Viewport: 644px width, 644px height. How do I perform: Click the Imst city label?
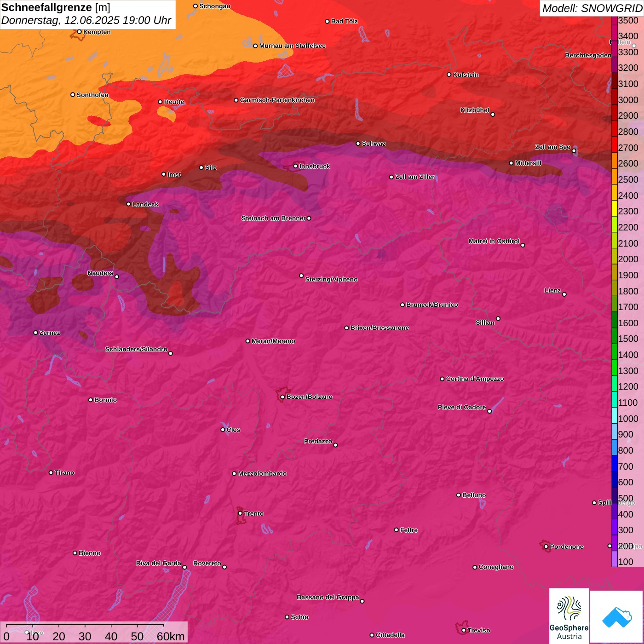point(174,174)
